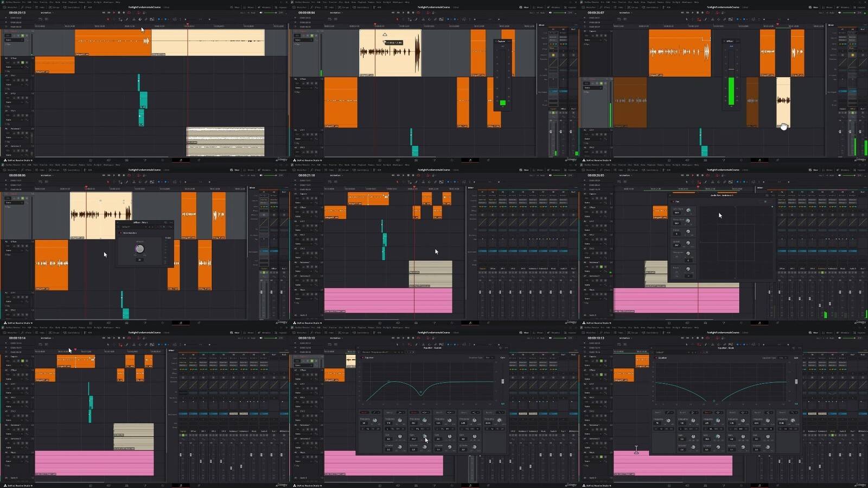Show the Mixer panel in the 00:00:20:13 frame
The image size is (868, 488).
235,7
